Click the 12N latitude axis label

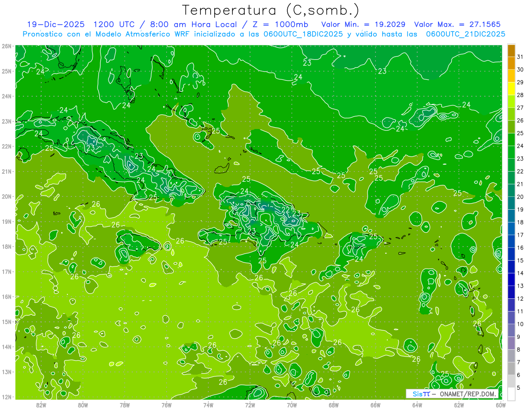point(7,397)
